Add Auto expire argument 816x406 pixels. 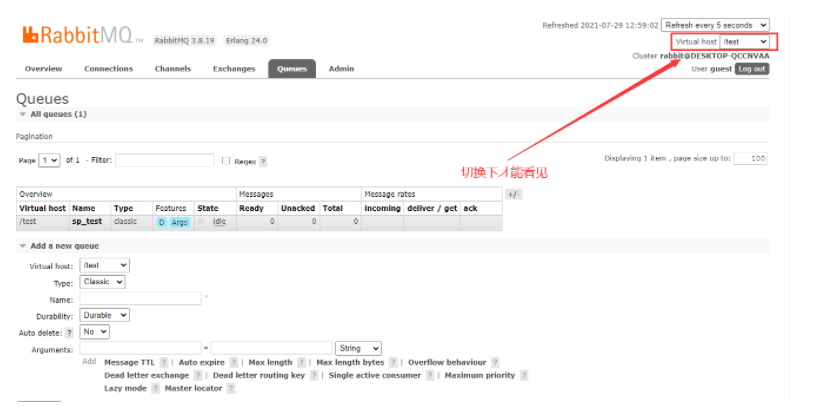tap(201, 362)
